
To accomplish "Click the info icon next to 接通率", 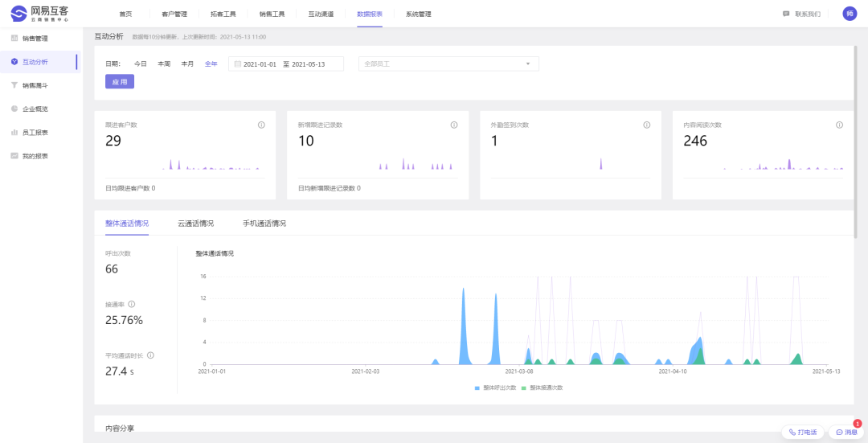I will 132,304.
